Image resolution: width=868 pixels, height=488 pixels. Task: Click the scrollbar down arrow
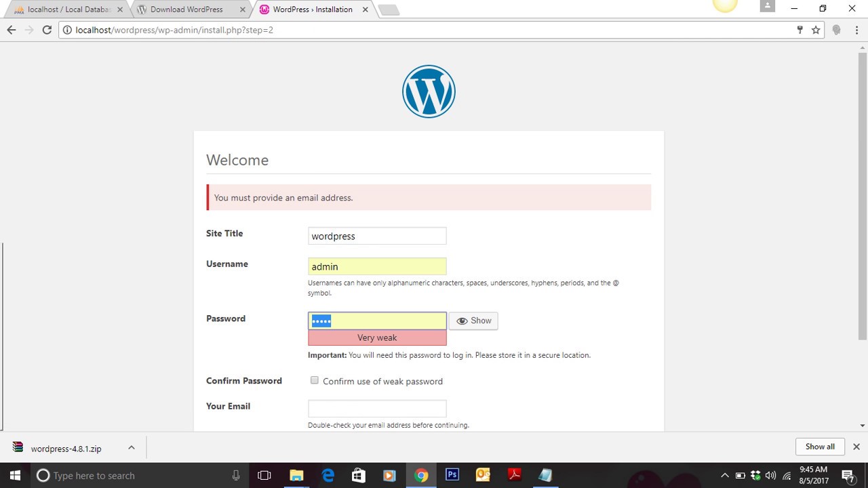click(862, 426)
